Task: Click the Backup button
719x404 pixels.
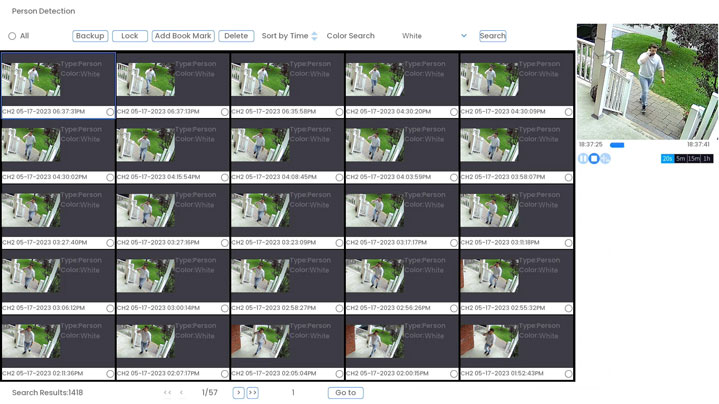Action: pyautogui.click(x=90, y=36)
